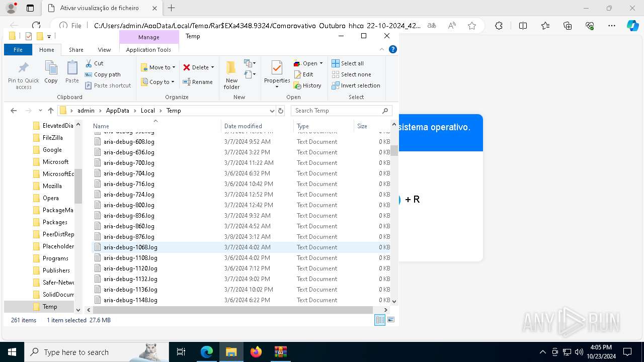Click Copy path in Clipboard group
Screen dimensions: 644x362
pyautogui.click(x=103, y=74)
